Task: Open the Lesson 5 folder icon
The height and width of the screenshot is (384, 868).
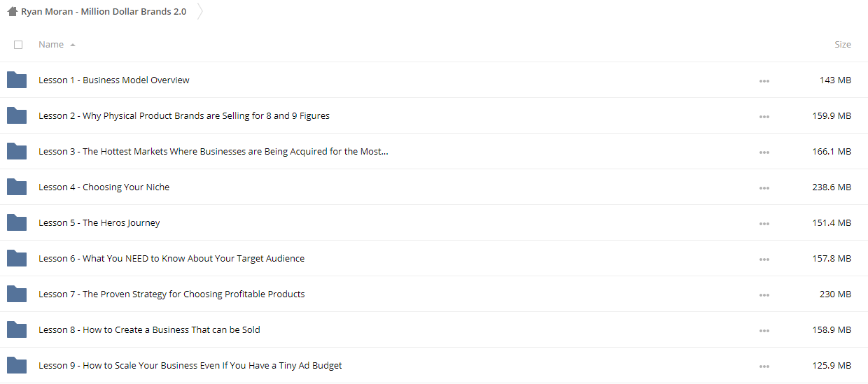Action: click(17, 222)
